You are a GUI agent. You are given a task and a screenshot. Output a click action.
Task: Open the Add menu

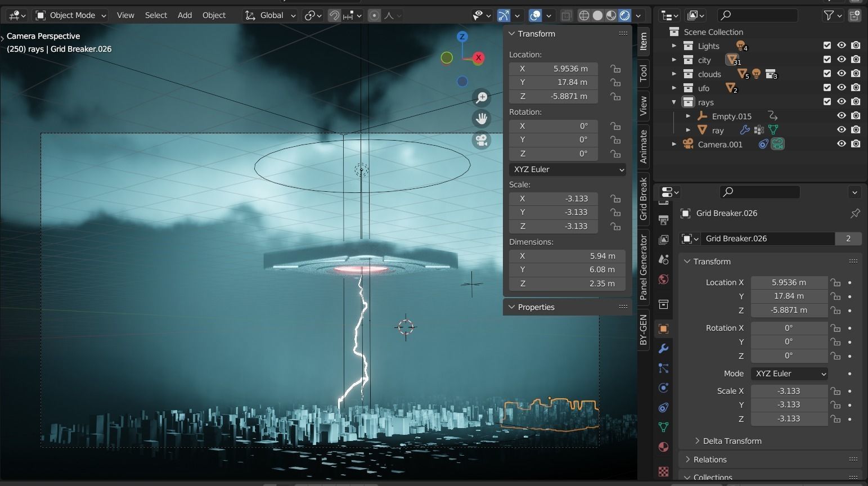click(x=185, y=15)
